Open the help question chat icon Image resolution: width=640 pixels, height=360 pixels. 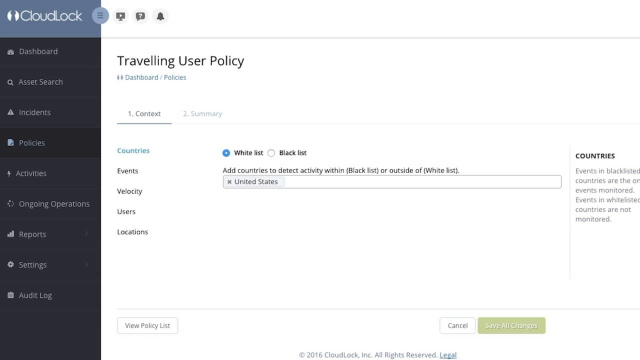coord(140,16)
